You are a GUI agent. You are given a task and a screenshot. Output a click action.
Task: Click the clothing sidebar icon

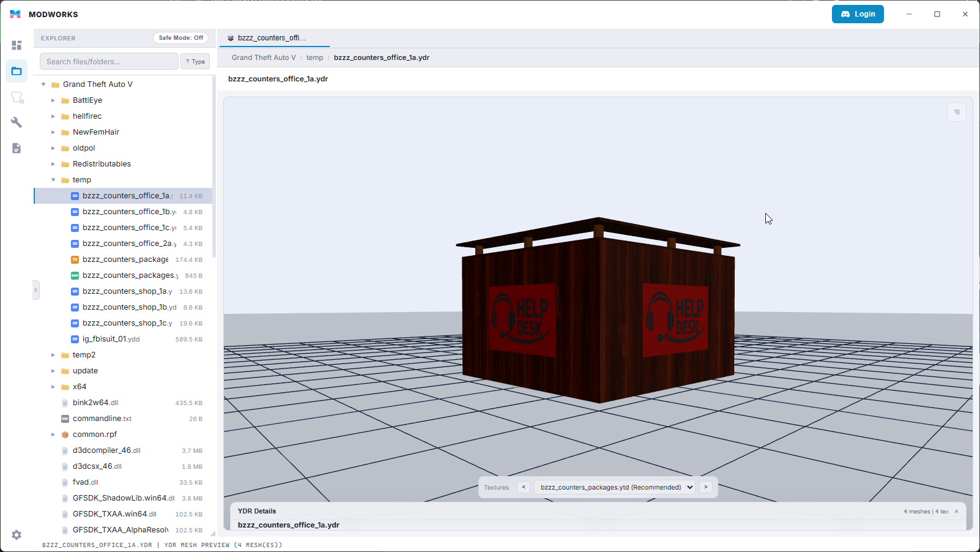pyautogui.click(x=17, y=97)
